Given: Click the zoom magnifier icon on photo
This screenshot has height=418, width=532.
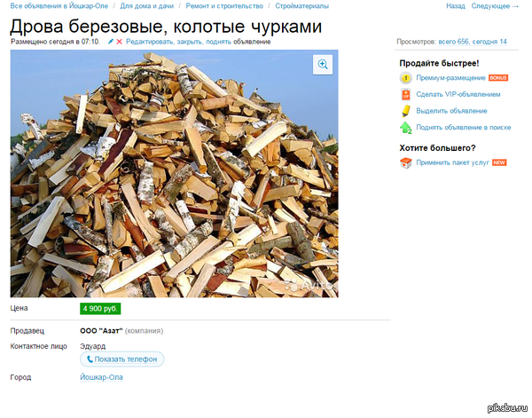Looking at the screenshot, I should click(x=323, y=64).
